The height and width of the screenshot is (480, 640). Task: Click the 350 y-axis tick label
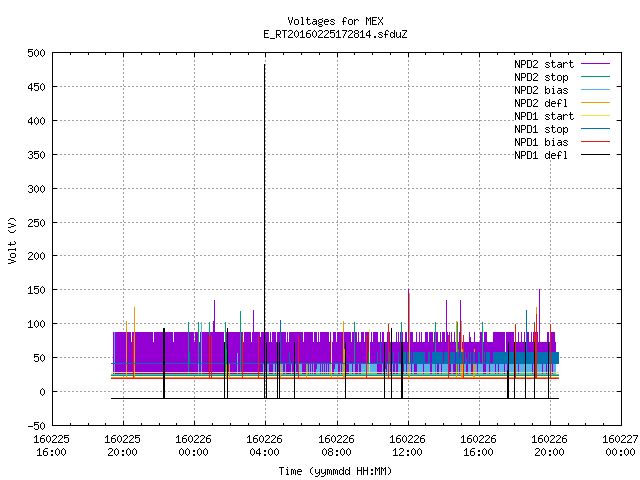click(x=36, y=155)
